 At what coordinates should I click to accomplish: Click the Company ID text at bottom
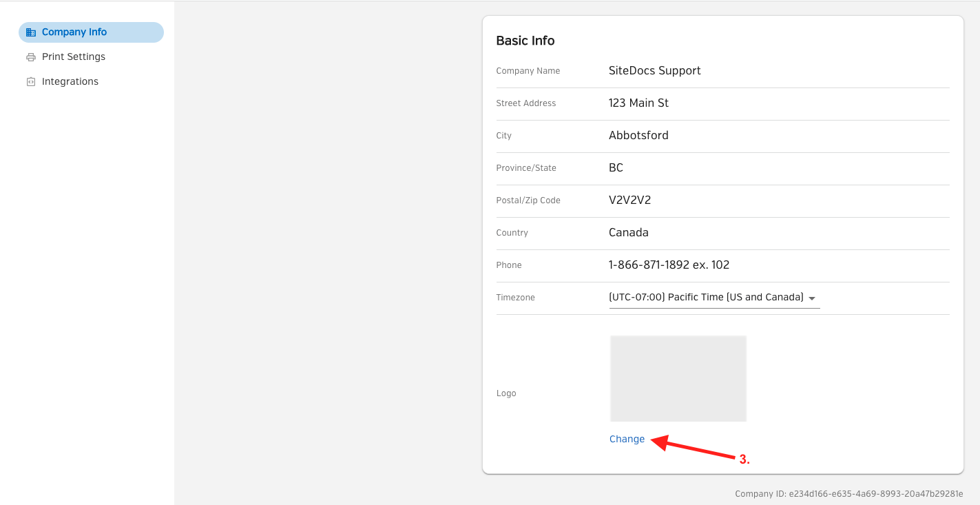848,494
